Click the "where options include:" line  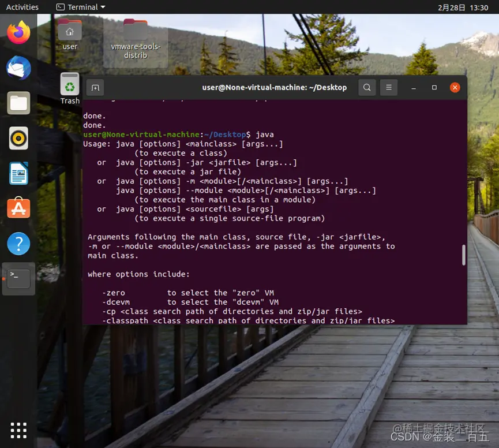pos(138,274)
